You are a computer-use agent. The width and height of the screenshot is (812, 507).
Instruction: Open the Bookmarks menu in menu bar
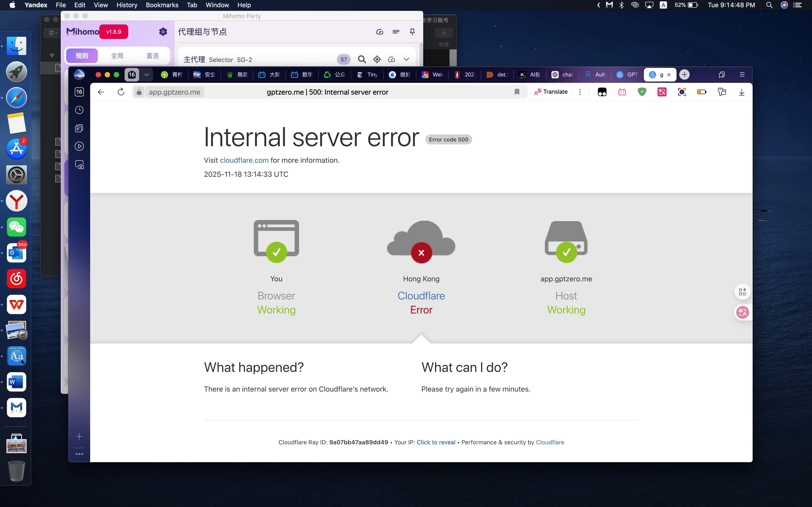tap(162, 5)
